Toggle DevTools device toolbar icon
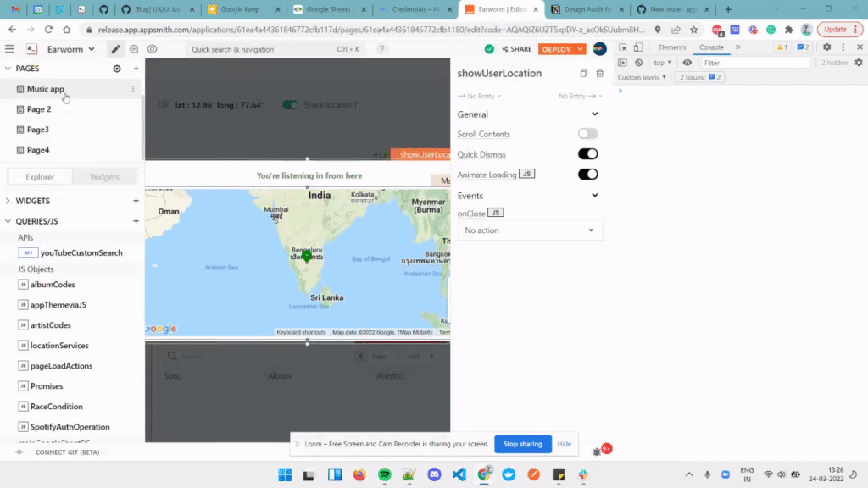This screenshot has height=488, width=868. 638,47
